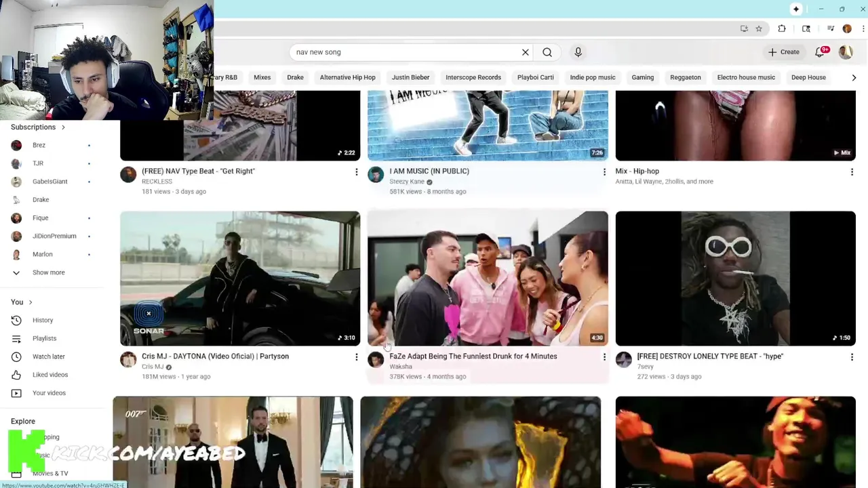Open the browser side panel icon

coord(806,28)
